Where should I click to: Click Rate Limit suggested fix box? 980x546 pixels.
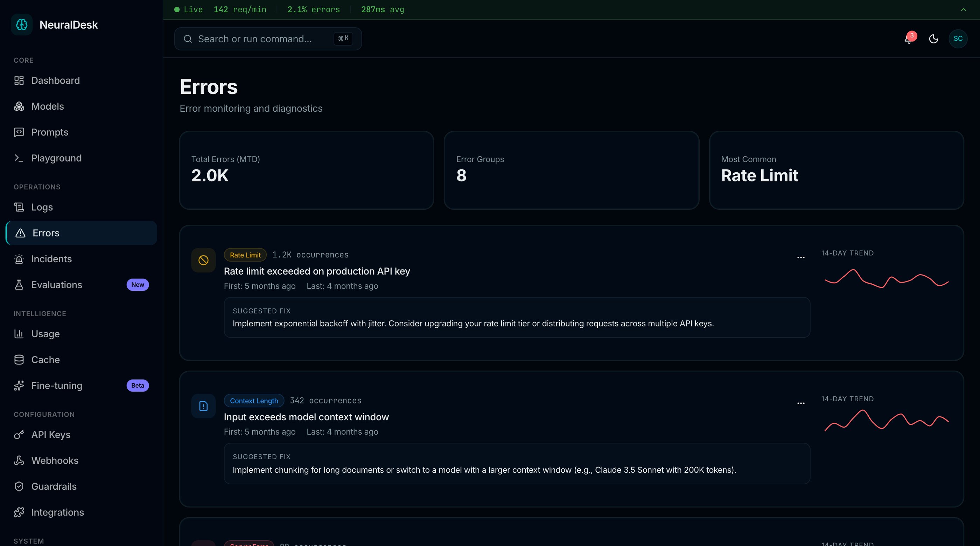(x=517, y=318)
